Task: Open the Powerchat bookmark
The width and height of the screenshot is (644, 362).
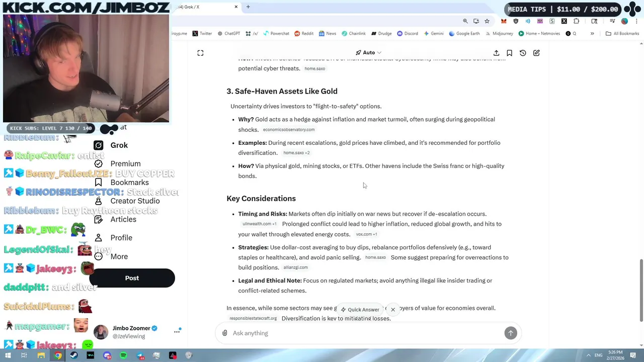Action: (x=276, y=34)
